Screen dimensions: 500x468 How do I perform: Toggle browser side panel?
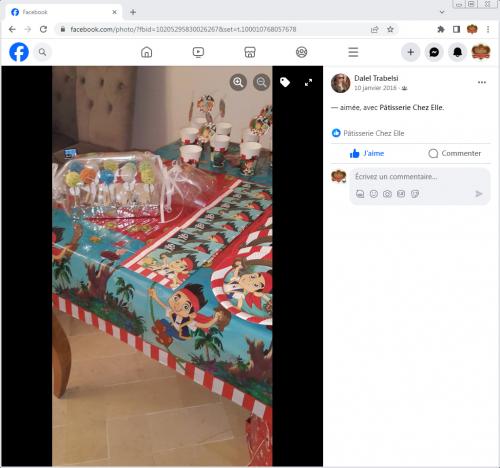456,29
